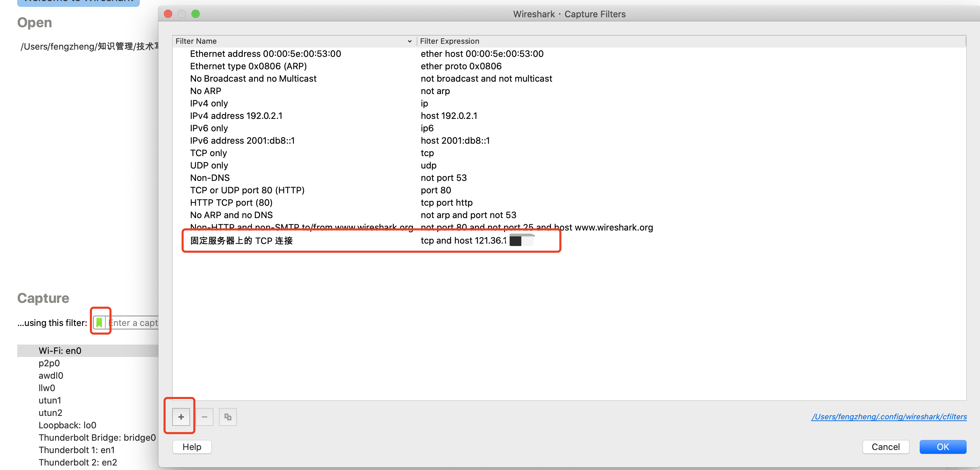Select the IPv6 address 2001:db8::1 filter

pos(242,141)
